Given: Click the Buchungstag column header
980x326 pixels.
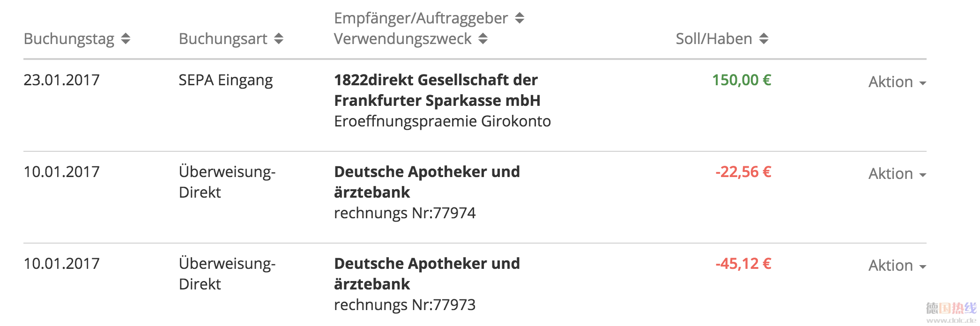Looking at the screenshot, I should (x=69, y=39).
